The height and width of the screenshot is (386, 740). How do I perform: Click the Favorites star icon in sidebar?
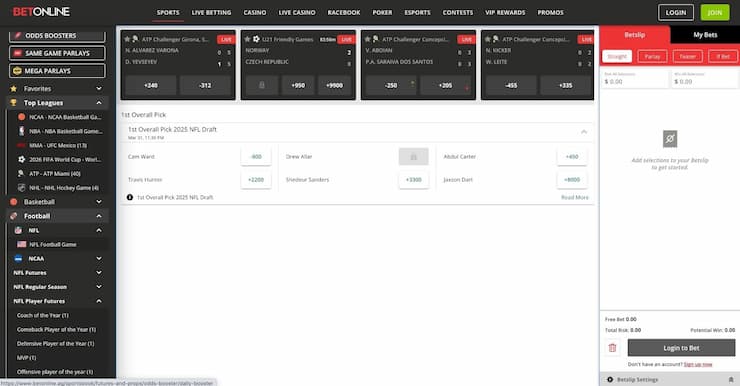pos(14,89)
